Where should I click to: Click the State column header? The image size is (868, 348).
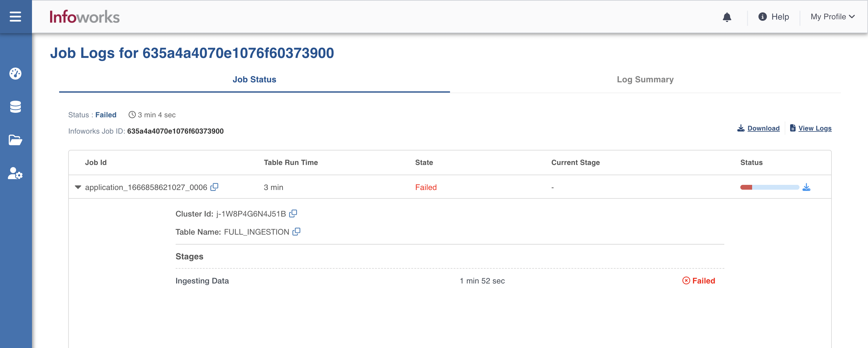tap(424, 162)
